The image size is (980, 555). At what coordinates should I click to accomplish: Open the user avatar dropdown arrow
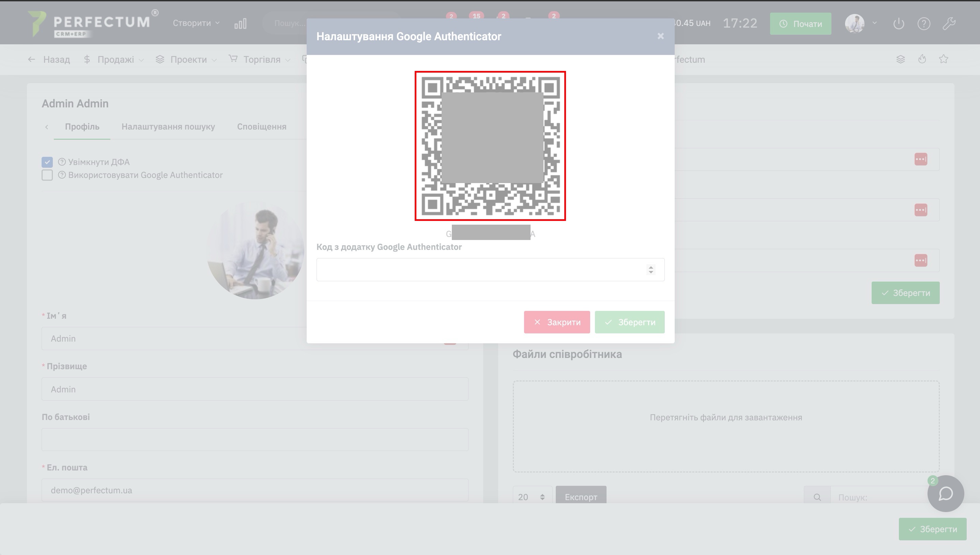click(874, 23)
